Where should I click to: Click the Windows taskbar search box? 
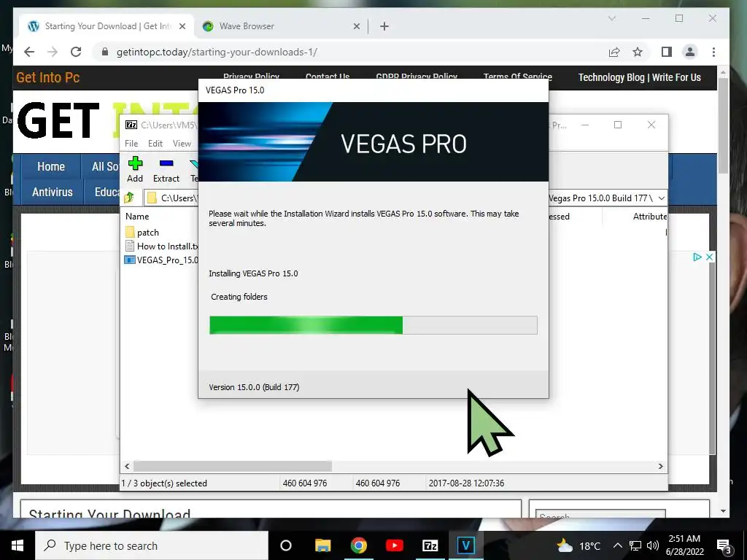pos(152,545)
